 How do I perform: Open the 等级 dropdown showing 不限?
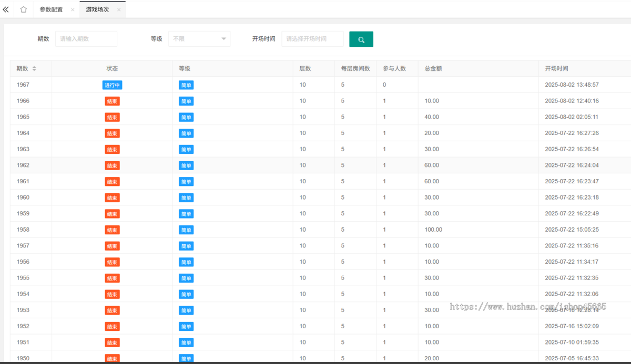[199, 39]
